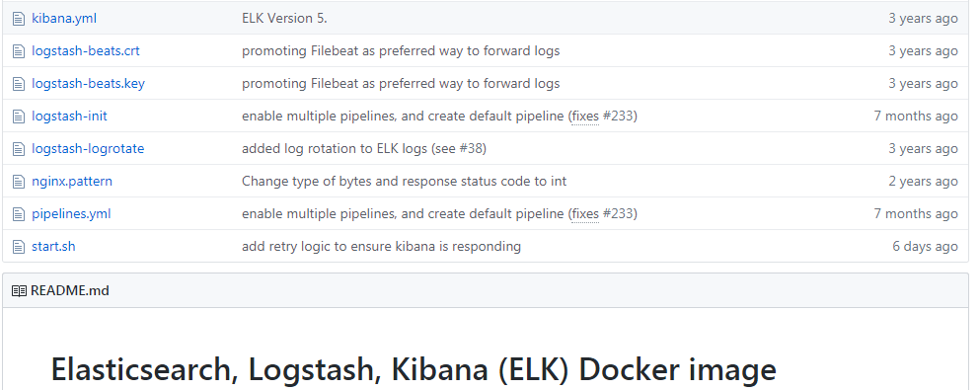Open the start.sh script file
Image resolution: width=980 pixels, height=390 pixels.
[x=53, y=246]
